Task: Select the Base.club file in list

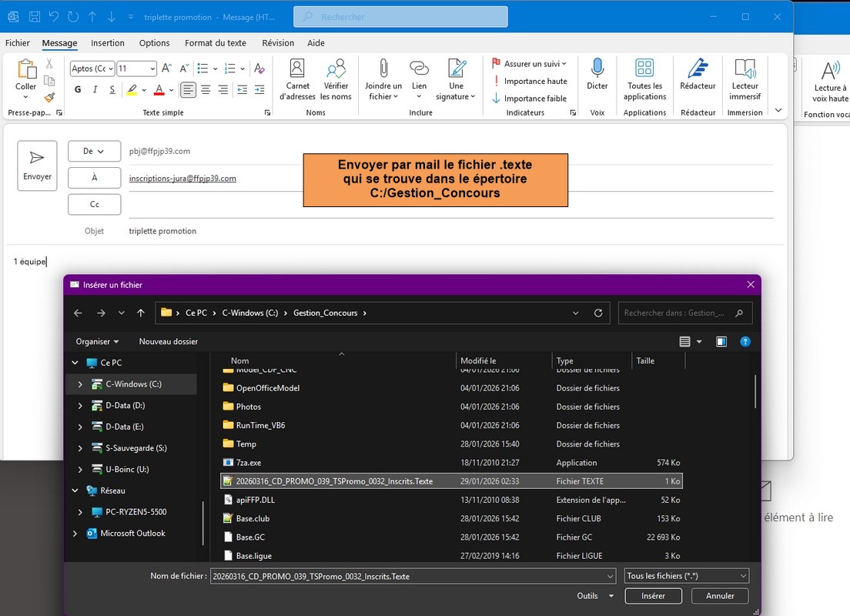Action: (x=253, y=519)
